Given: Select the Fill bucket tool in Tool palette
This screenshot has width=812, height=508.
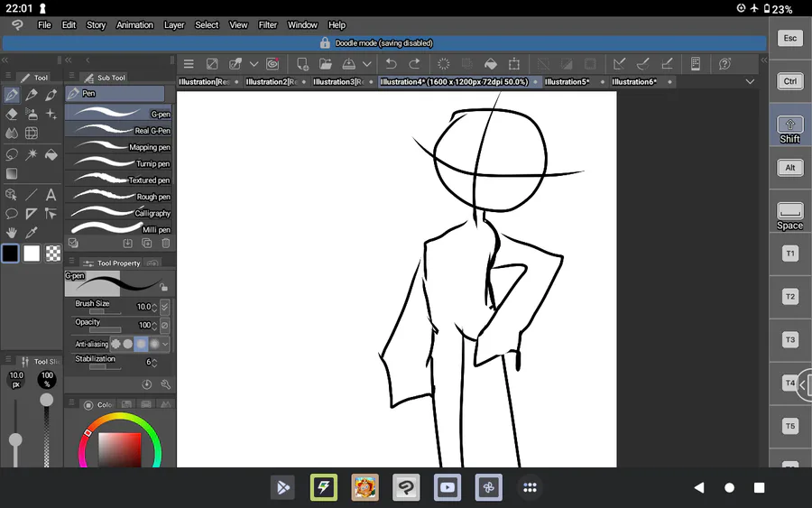Looking at the screenshot, I should 51,154.
